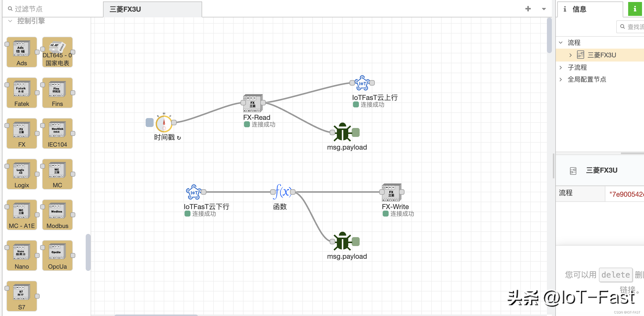
Task: Trigger the timestamp inject node button
Action: coord(150,123)
